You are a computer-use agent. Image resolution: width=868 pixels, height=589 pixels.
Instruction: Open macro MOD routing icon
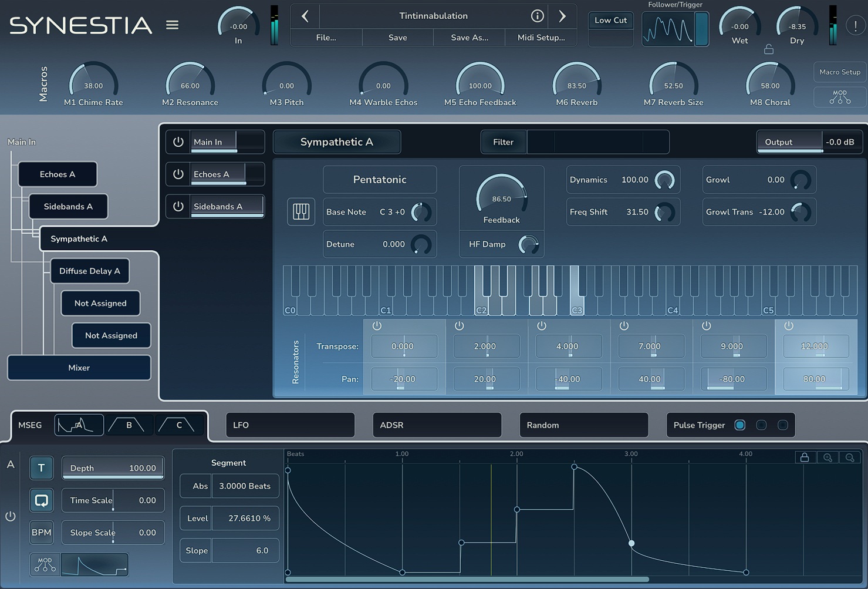[x=840, y=97]
